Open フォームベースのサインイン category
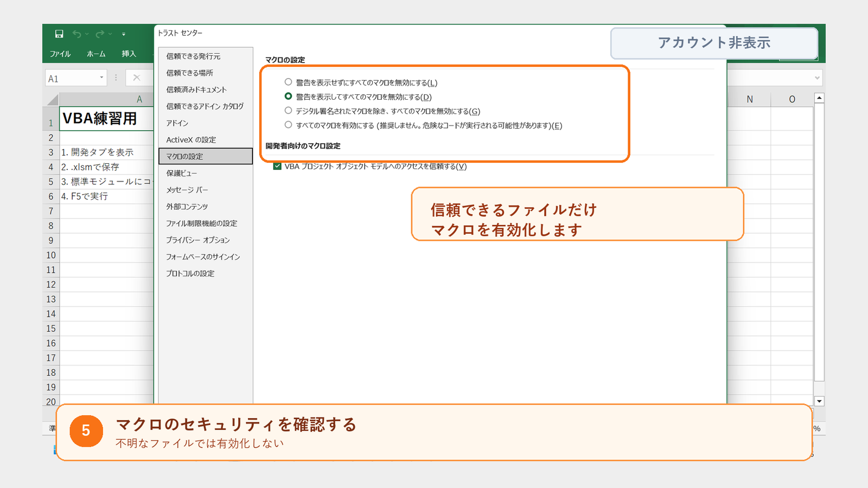This screenshot has height=488, width=868. pos(206,256)
